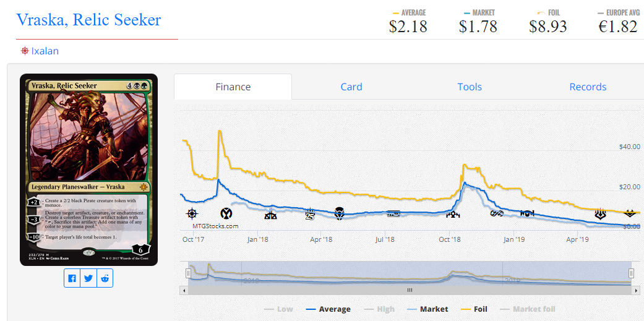644x321 pixels.
Task: Click the navigator scrollbar right arrow
Action: pyautogui.click(x=635, y=290)
